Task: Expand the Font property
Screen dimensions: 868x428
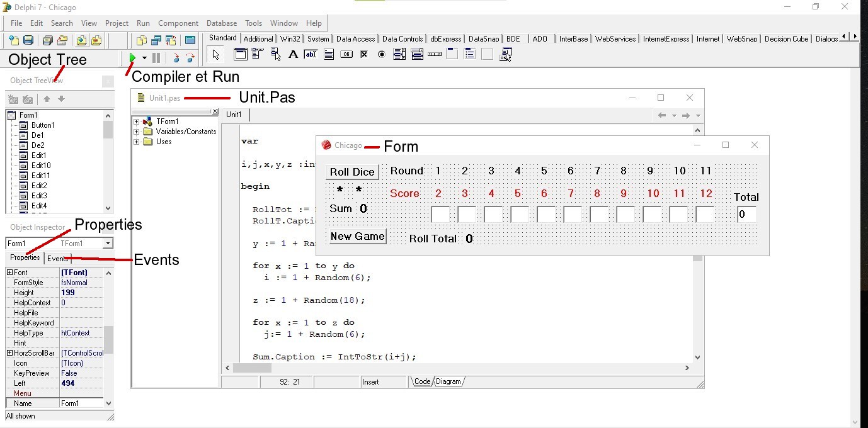Action: click(x=9, y=273)
